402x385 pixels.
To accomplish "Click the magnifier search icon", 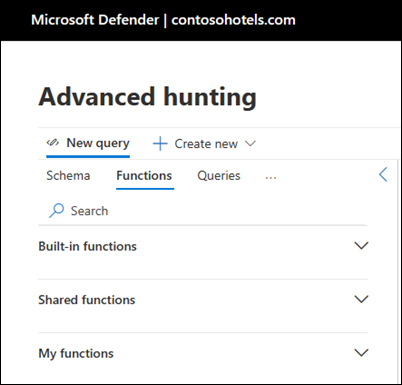I will coord(56,211).
